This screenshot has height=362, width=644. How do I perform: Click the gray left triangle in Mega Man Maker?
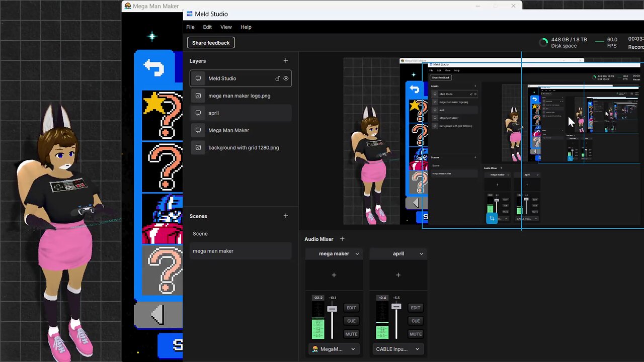(x=157, y=315)
